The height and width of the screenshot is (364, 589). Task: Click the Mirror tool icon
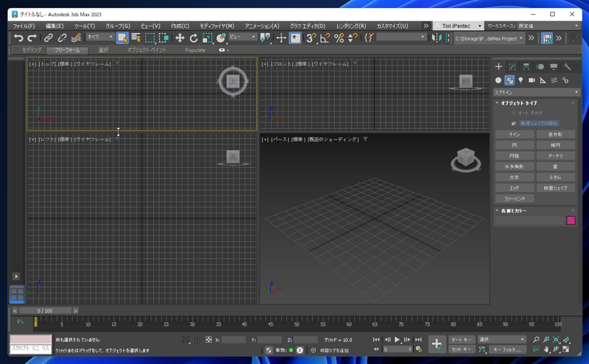(437, 38)
